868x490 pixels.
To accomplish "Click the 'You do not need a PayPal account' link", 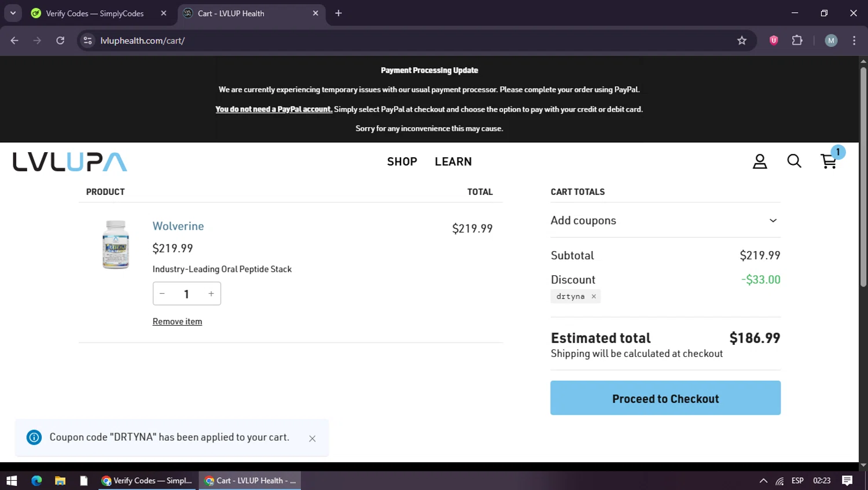I will click(x=274, y=109).
